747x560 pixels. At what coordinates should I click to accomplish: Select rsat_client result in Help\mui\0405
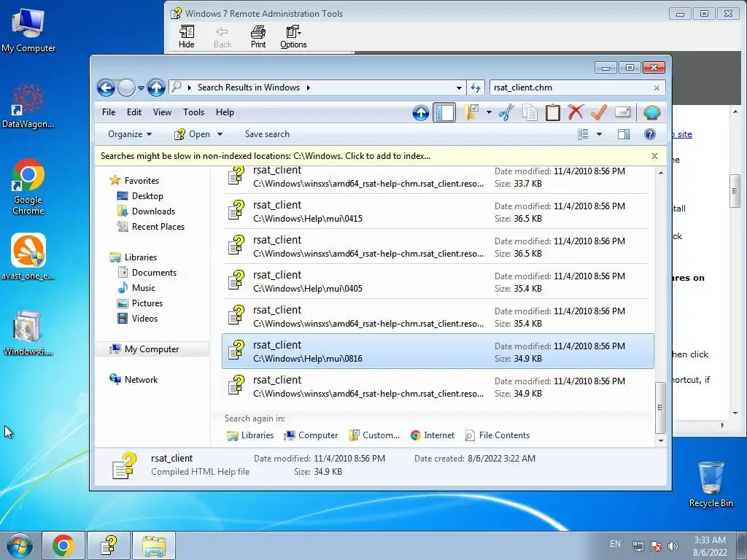(x=436, y=281)
